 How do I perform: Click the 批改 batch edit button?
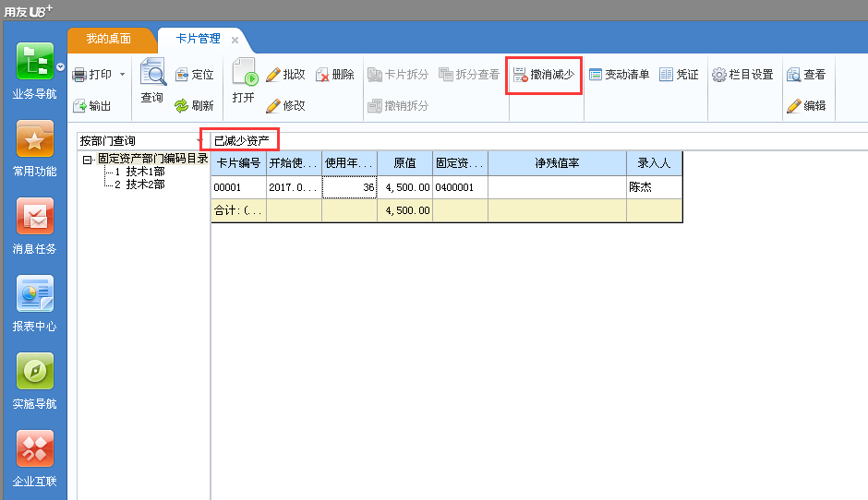pos(285,74)
